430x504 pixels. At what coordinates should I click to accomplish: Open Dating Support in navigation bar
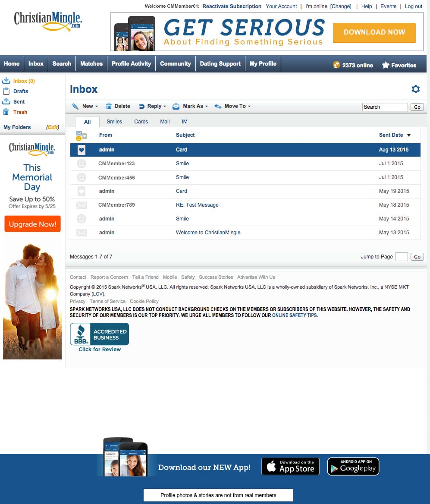(220, 63)
